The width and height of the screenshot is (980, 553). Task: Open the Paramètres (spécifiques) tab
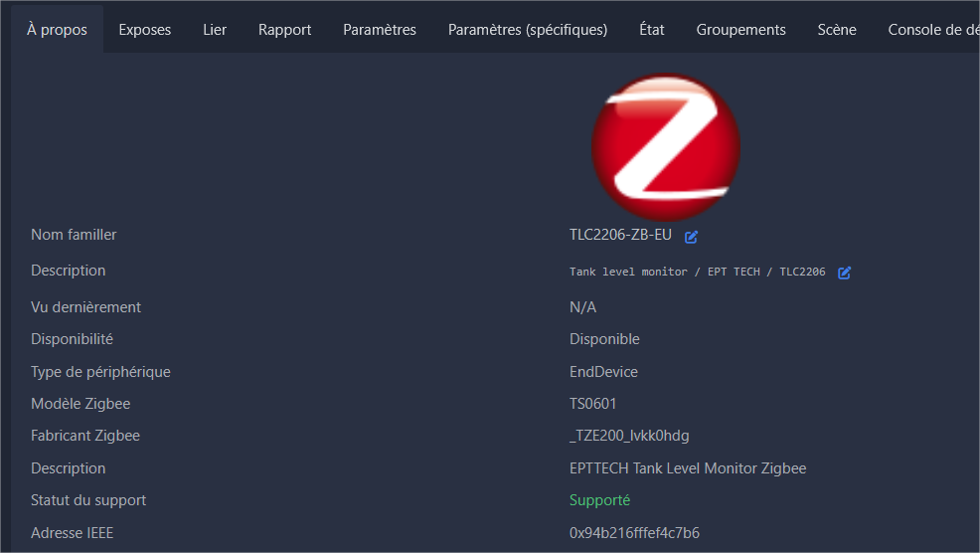coord(528,30)
